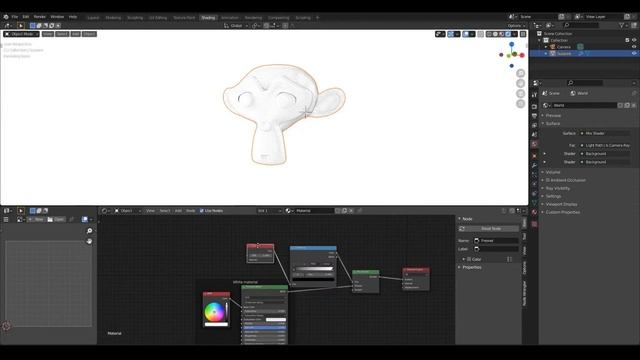Collapse the Surface panel
The width and height of the screenshot is (640, 360).
tap(553, 124)
